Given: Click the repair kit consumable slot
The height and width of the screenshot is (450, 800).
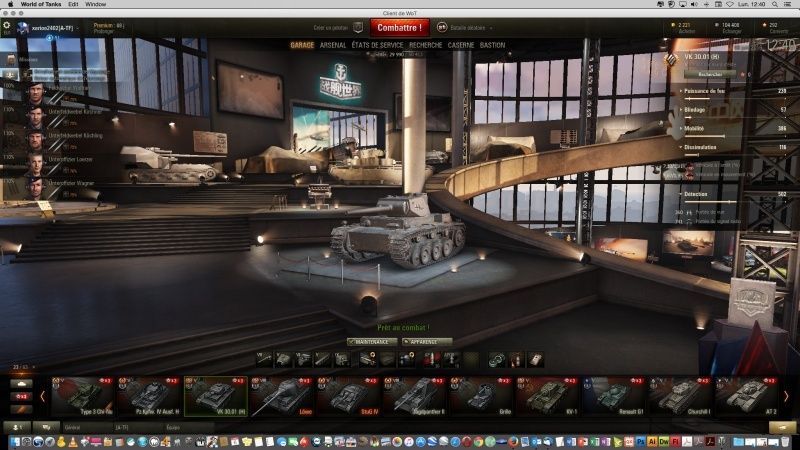Looking at the screenshot, I should (x=497, y=360).
